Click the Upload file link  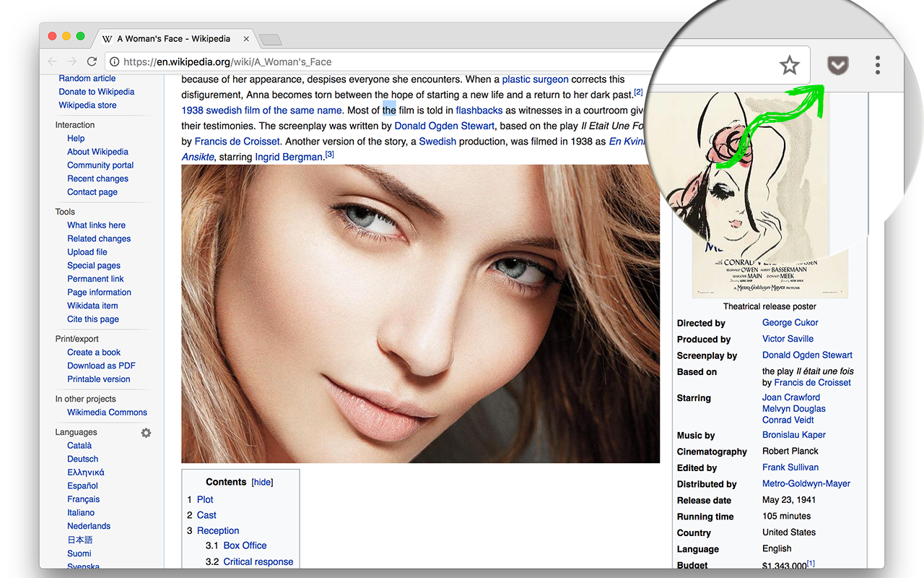pos(87,251)
